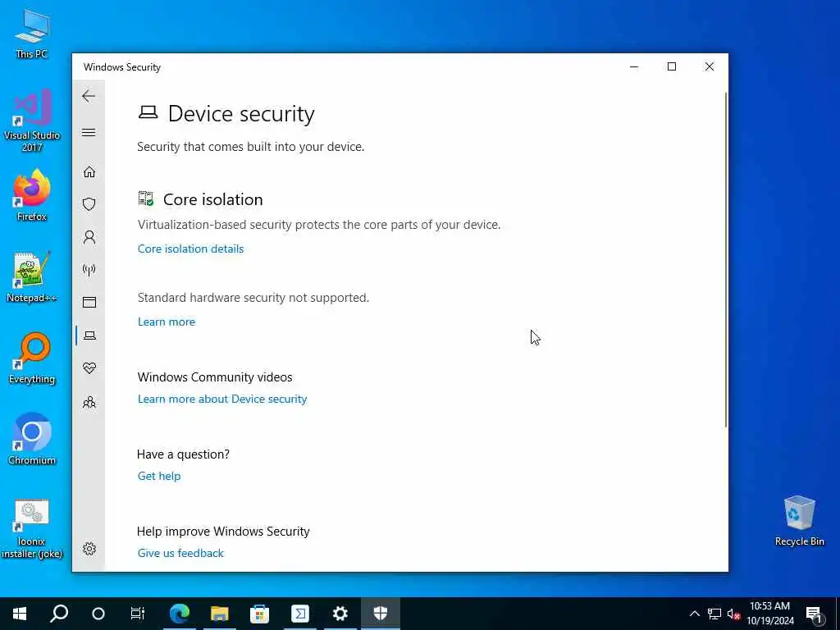Go back with the back arrow
This screenshot has width=840, height=630.
(89, 97)
